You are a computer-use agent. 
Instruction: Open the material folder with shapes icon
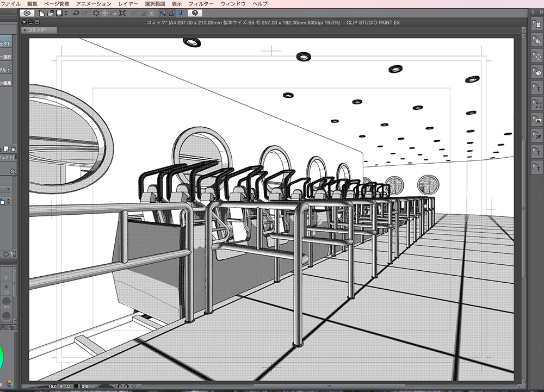(x=537, y=41)
